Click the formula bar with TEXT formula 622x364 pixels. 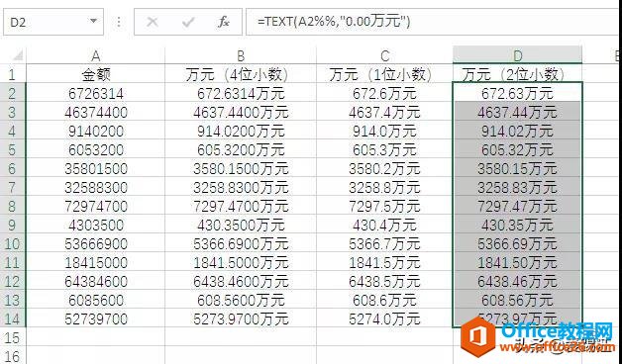[434, 22]
